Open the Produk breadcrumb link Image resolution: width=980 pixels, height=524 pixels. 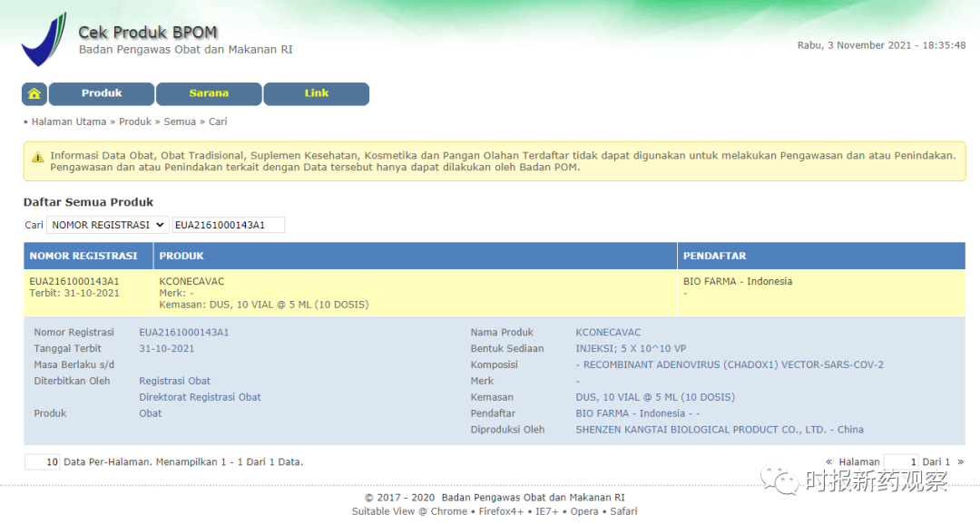pos(135,121)
